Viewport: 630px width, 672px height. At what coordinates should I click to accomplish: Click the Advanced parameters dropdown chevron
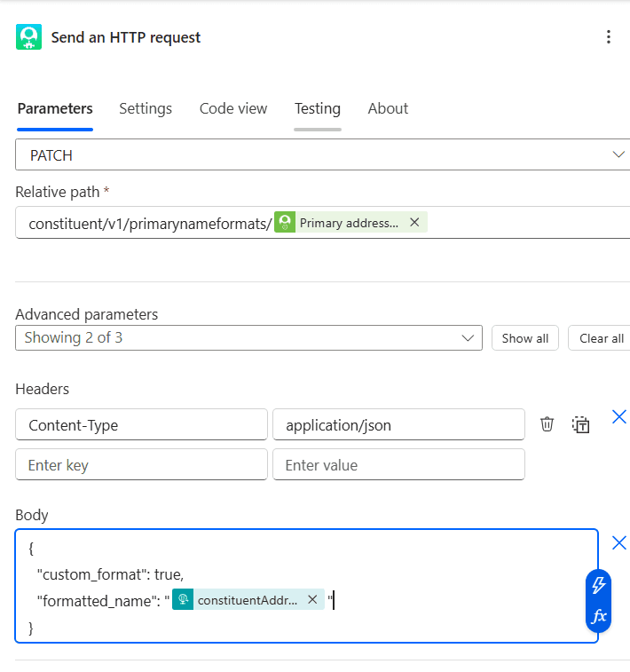click(468, 337)
